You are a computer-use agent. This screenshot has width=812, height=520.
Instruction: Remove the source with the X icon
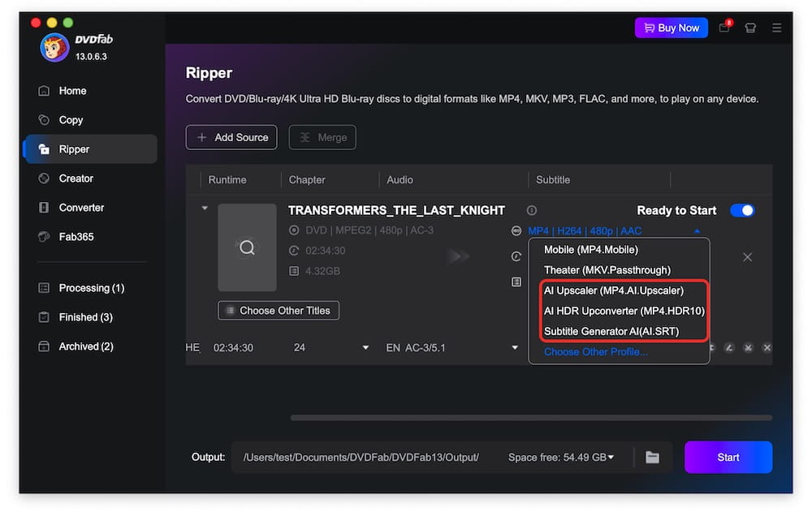747,257
